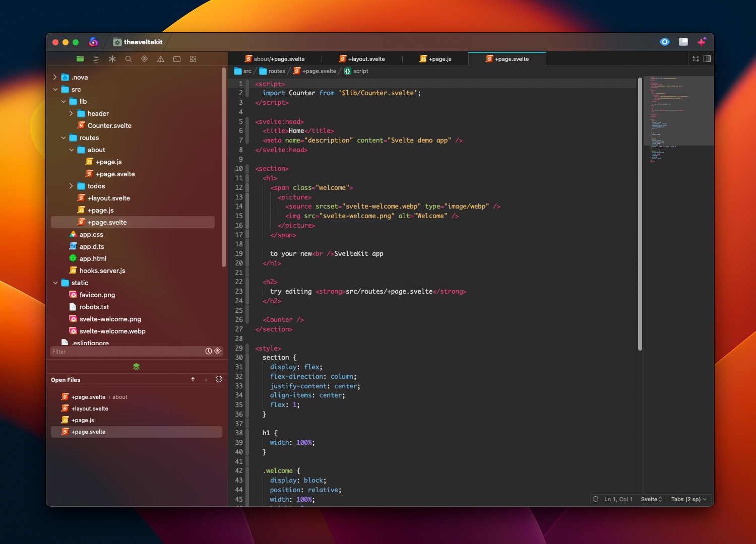Open Counter.svelte in the file tree

(x=109, y=125)
